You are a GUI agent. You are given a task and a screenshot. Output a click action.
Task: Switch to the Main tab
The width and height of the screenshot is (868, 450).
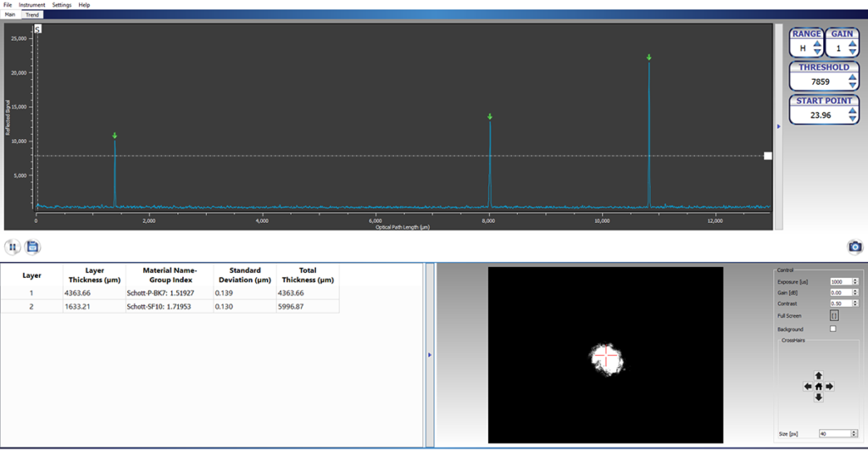click(x=10, y=14)
